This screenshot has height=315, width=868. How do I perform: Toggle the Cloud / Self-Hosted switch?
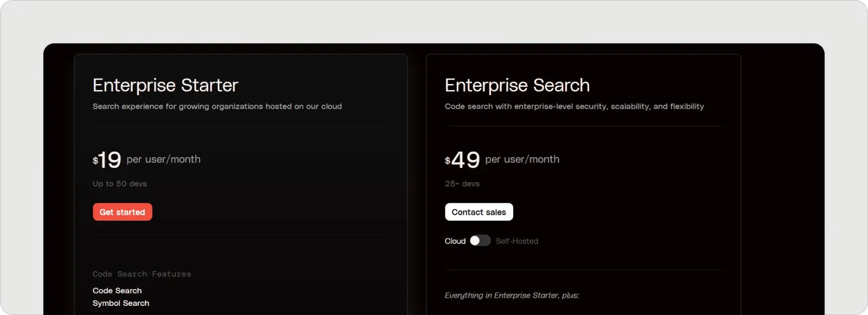(x=480, y=241)
